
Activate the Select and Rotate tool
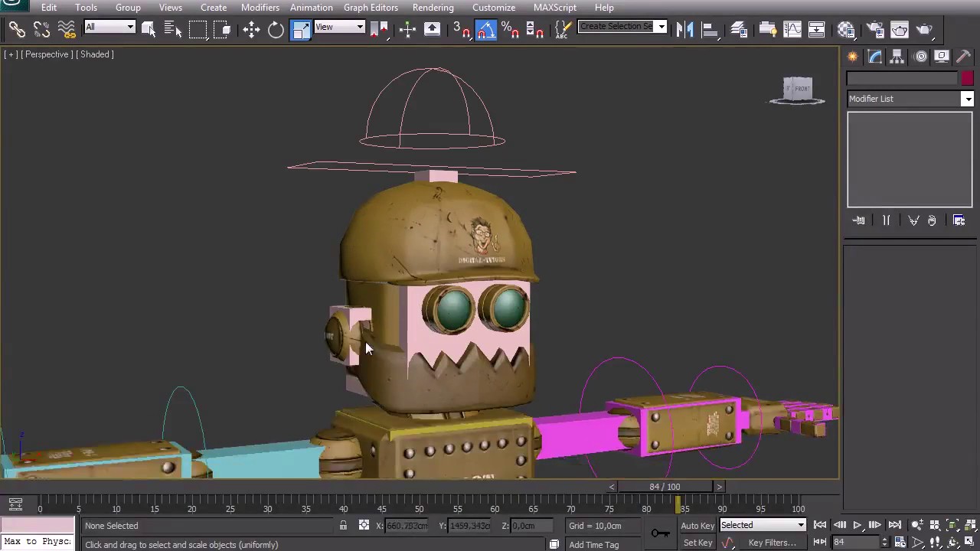[276, 30]
